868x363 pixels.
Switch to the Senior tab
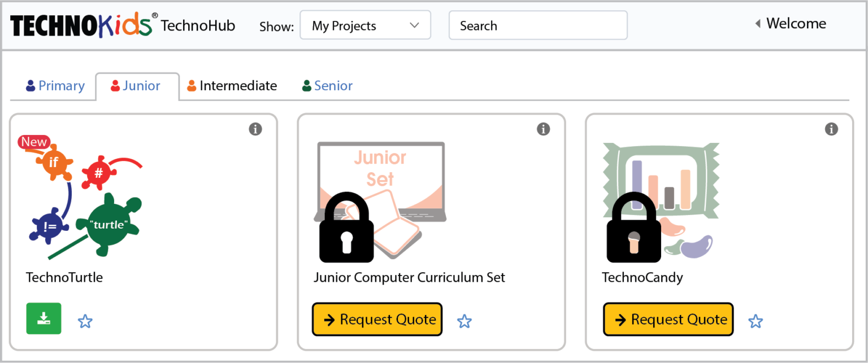[327, 85]
